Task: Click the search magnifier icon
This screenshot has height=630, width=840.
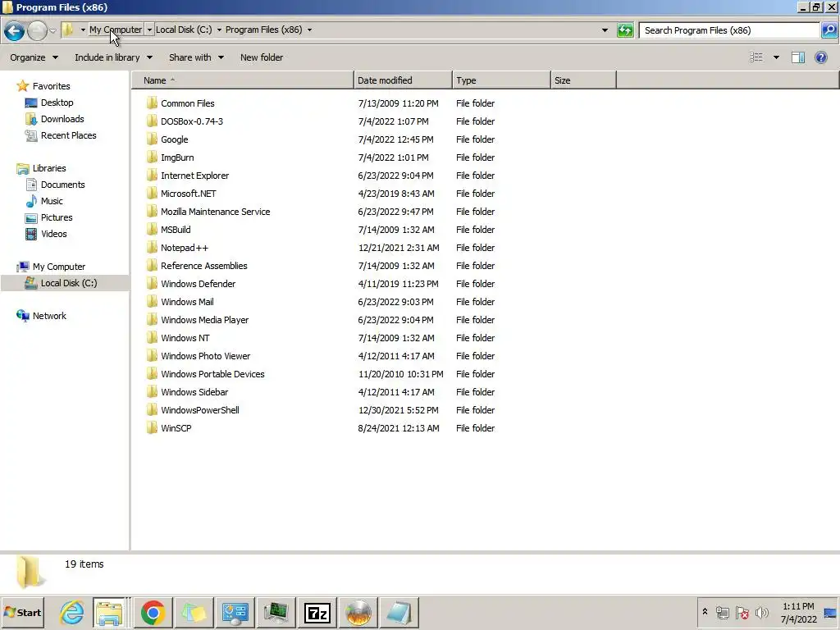Action: [x=829, y=30]
